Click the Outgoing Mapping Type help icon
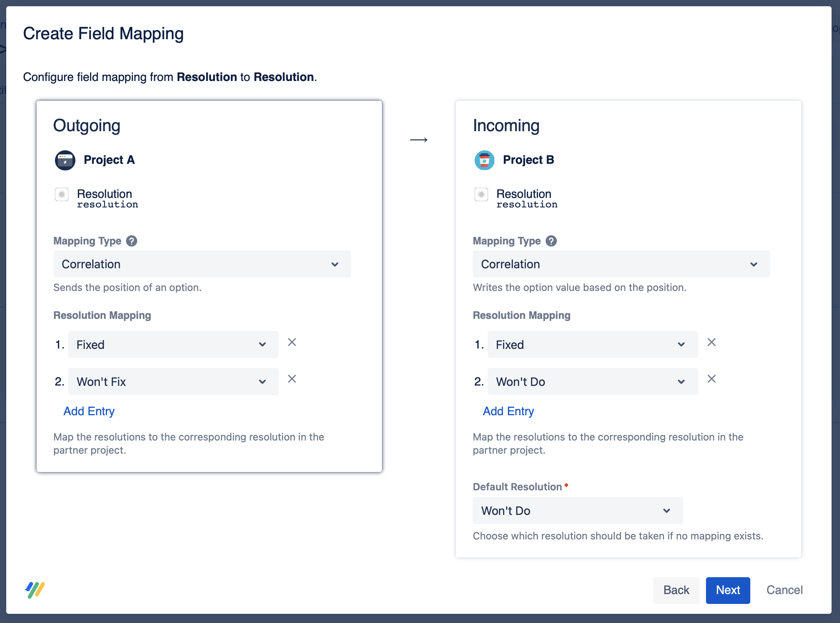 click(131, 241)
